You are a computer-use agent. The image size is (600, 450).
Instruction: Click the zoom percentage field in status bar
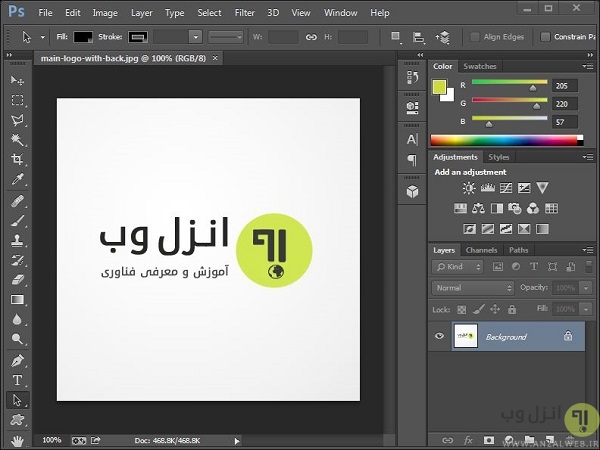(51, 440)
